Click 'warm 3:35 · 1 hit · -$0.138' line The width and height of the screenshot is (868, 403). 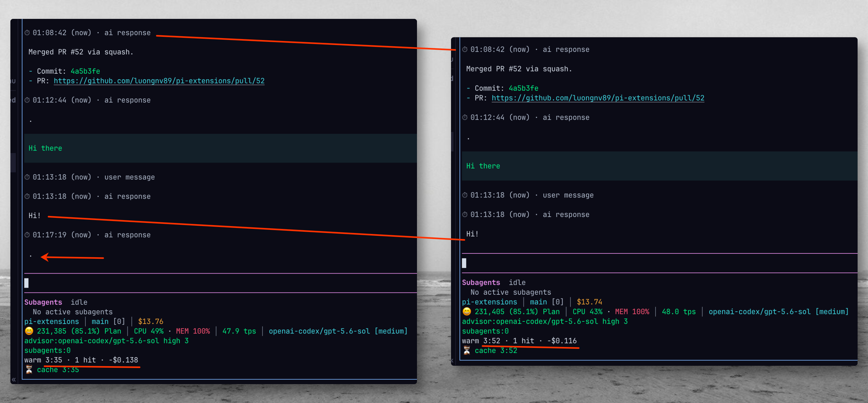coord(81,360)
